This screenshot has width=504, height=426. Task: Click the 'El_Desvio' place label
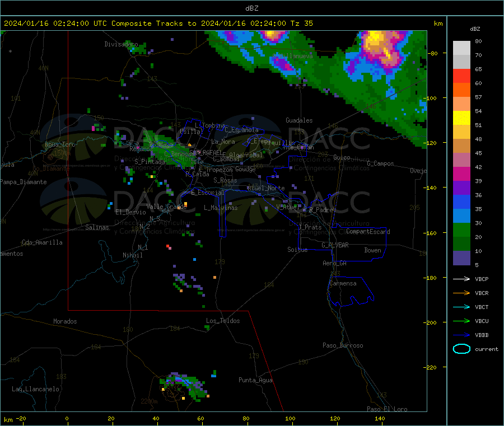(130, 212)
